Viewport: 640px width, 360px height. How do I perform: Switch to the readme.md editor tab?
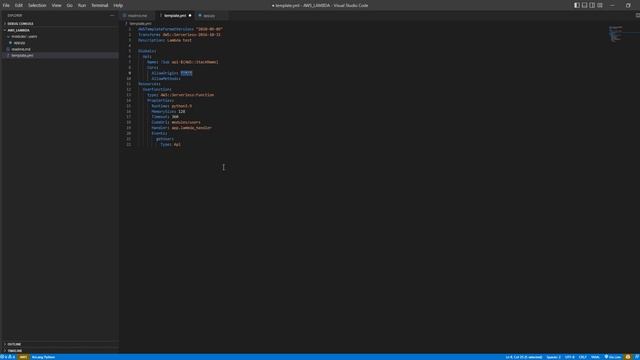138,16
